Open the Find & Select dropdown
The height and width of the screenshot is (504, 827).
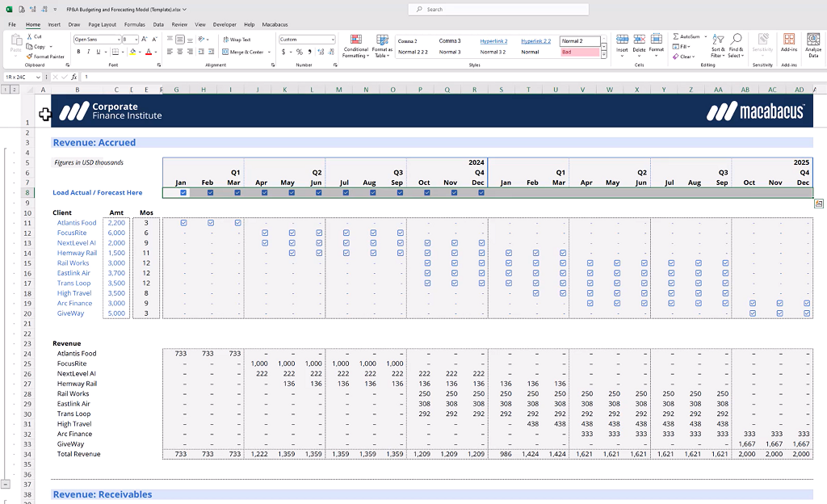tap(736, 46)
